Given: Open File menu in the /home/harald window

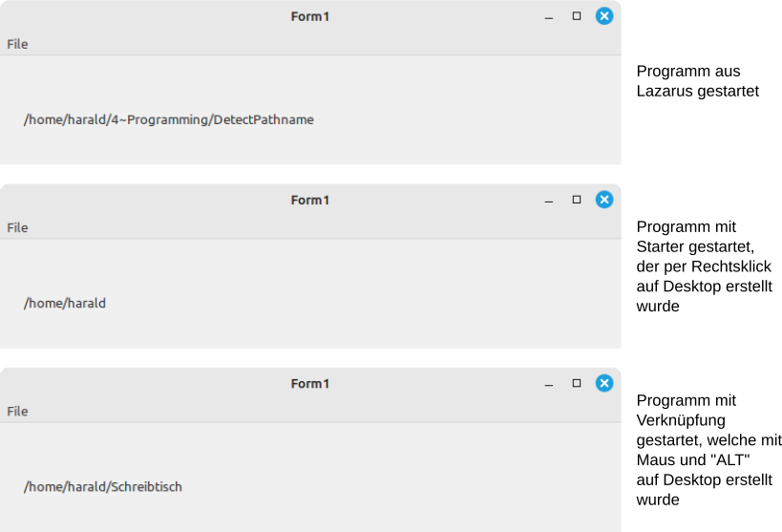Looking at the screenshot, I should click(x=17, y=227).
